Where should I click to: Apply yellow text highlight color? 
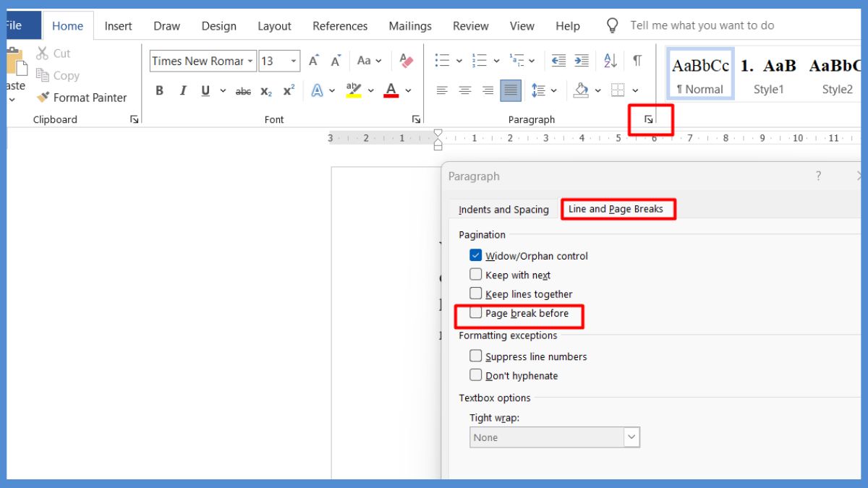click(354, 90)
